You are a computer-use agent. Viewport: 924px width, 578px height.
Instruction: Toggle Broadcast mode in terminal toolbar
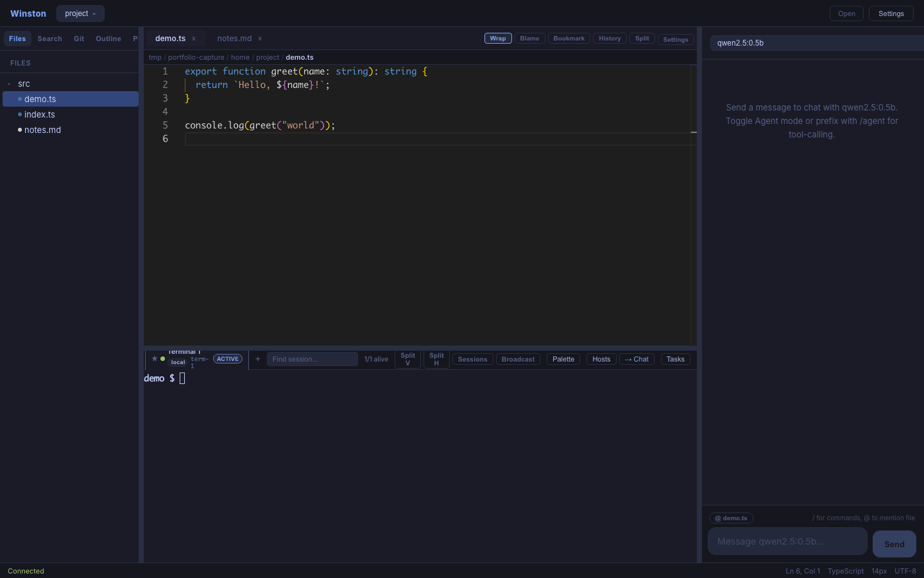[x=518, y=359]
